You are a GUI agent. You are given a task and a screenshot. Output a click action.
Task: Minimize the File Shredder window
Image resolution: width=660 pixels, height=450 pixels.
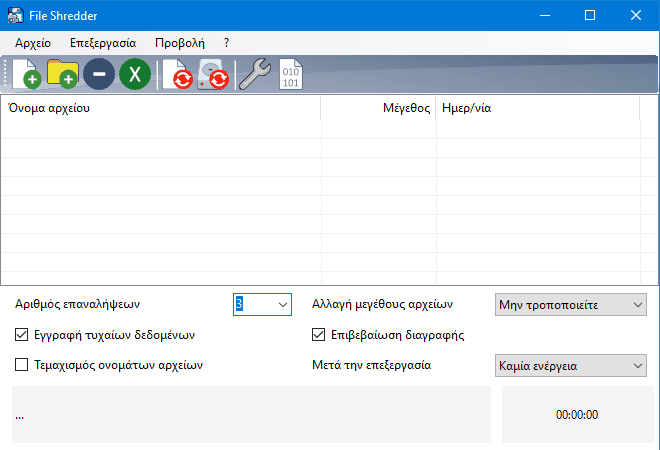point(545,16)
